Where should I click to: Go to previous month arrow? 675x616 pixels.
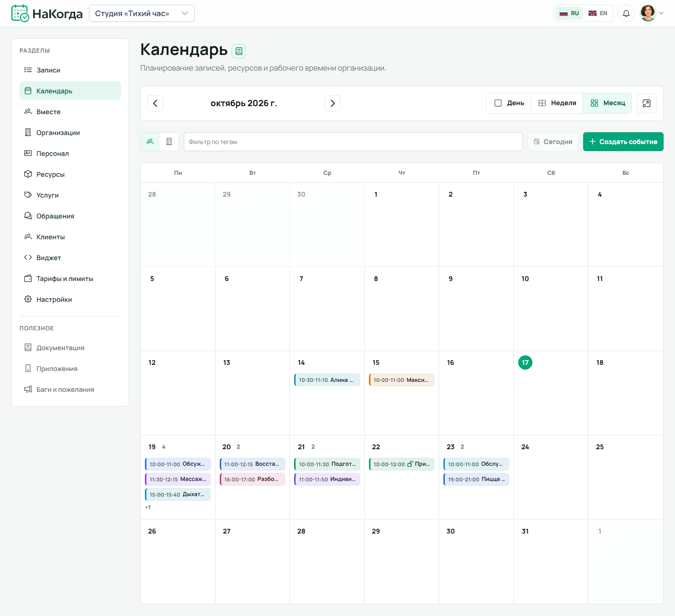click(x=155, y=103)
